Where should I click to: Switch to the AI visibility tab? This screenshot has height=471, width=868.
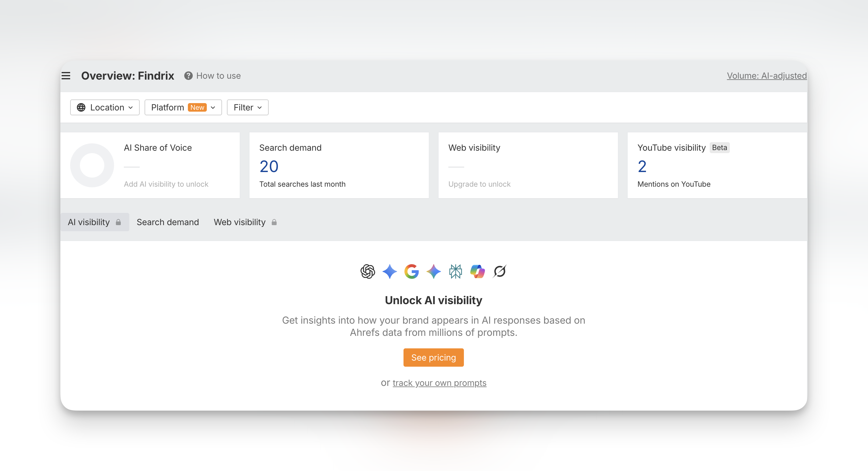(95, 222)
